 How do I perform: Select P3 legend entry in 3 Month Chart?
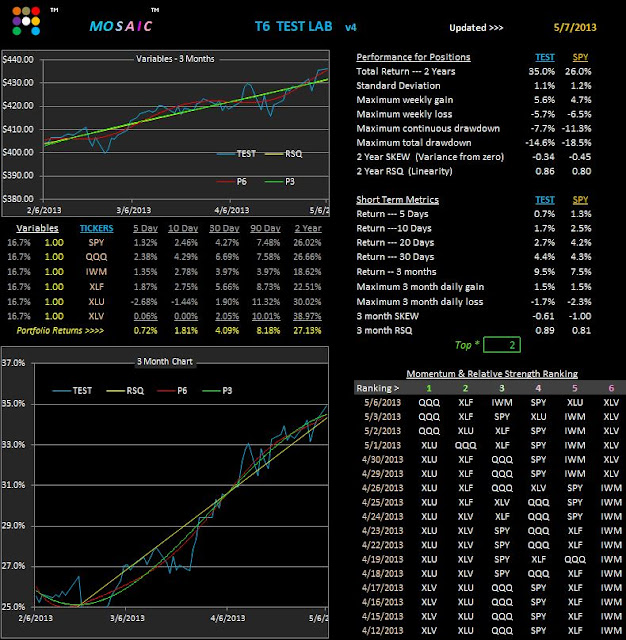pyautogui.click(x=217, y=391)
